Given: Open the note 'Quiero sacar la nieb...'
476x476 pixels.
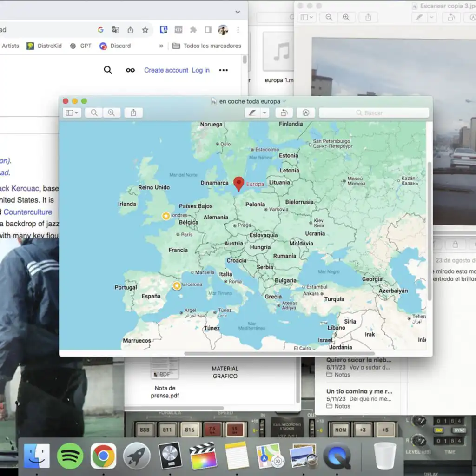Looking at the screenshot, I should coord(359,367).
